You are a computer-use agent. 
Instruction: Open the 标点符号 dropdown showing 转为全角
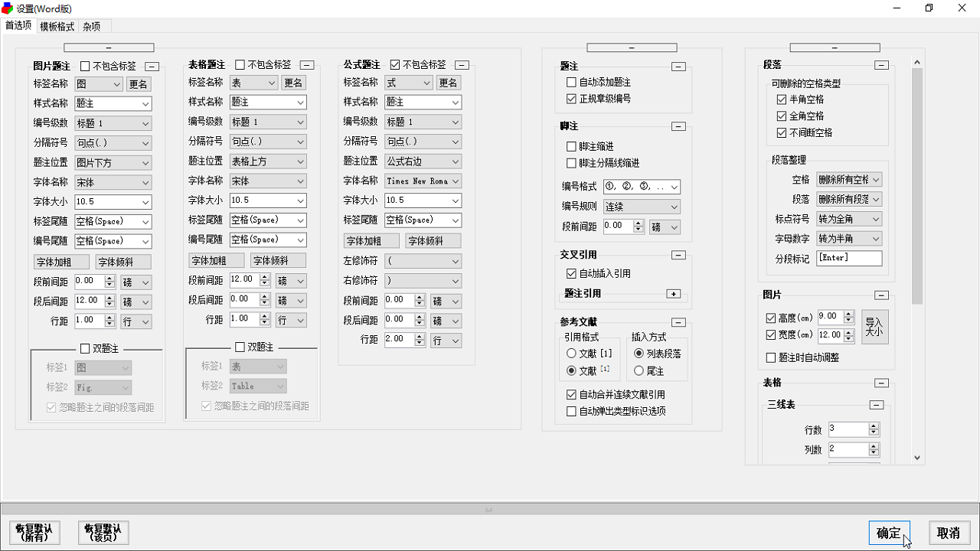pyautogui.click(x=848, y=218)
